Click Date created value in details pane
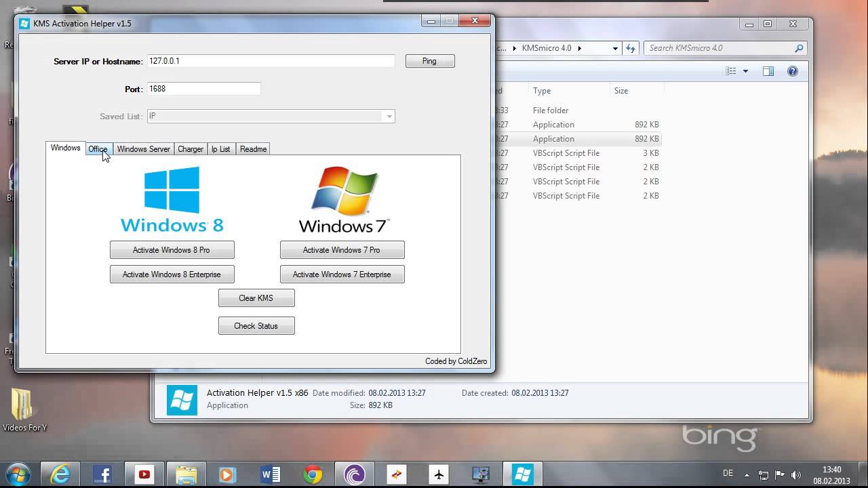The height and width of the screenshot is (488, 868). click(x=540, y=393)
